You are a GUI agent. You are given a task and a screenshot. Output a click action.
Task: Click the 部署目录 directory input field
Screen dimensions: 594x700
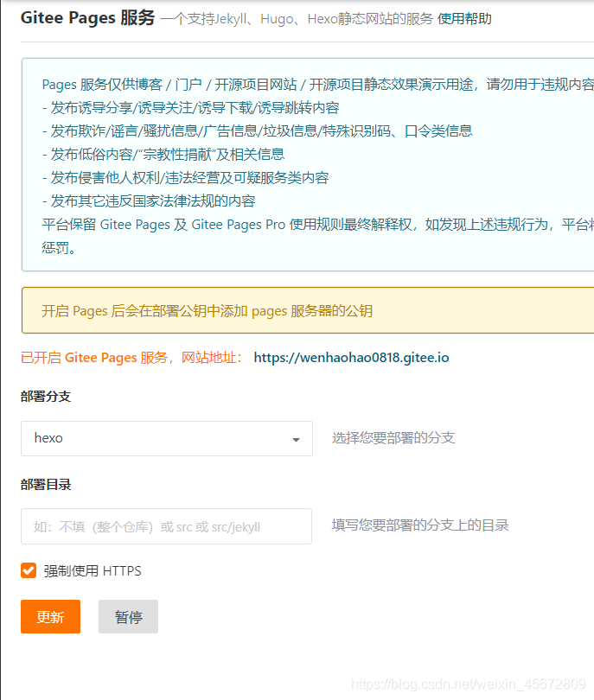pyautogui.click(x=166, y=526)
